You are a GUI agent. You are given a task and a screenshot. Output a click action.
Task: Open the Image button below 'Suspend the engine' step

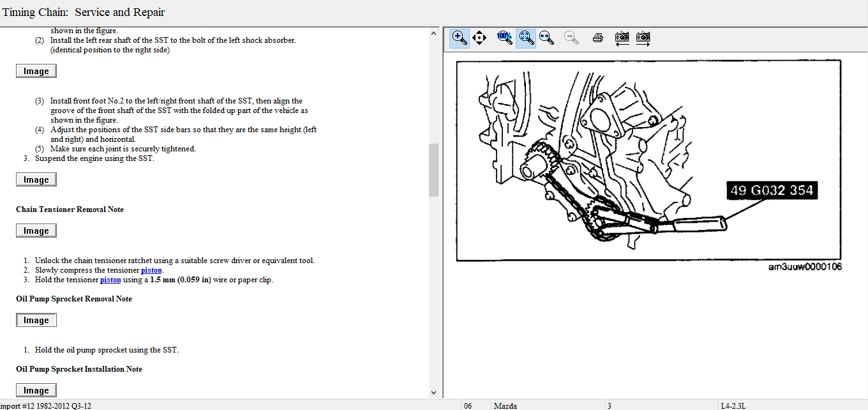pyautogui.click(x=36, y=179)
